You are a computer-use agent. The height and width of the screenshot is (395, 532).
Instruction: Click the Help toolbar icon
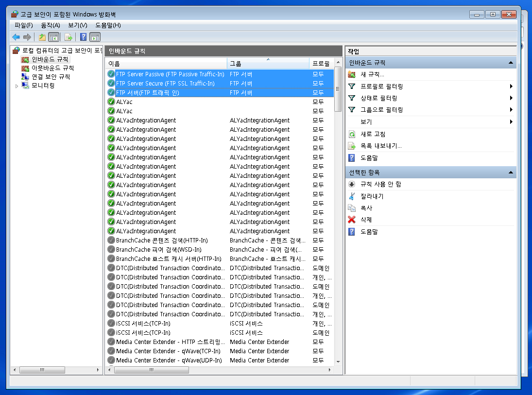coord(84,37)
